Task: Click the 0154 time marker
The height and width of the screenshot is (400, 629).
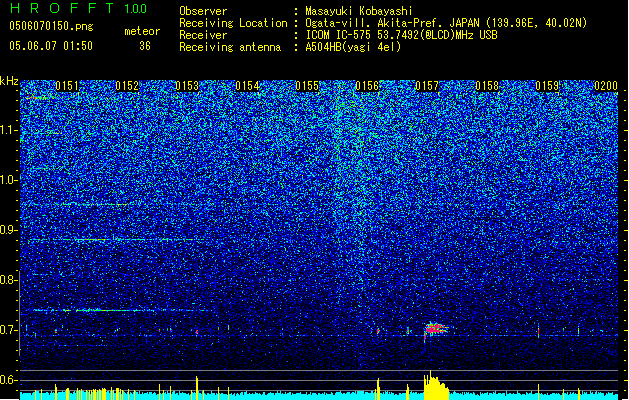Action: [x=247, y=86]
